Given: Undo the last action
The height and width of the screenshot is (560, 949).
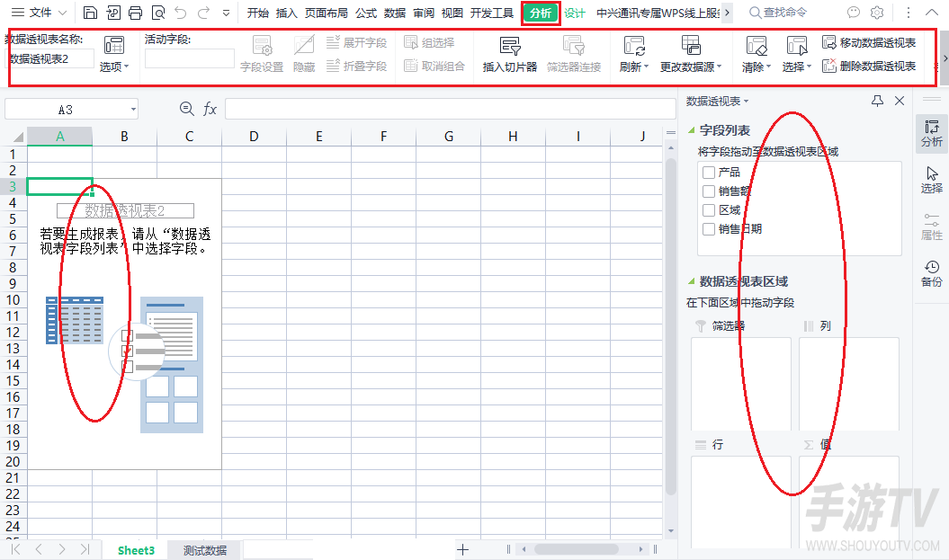Looking at the screenshot, I should (x=181, y=13).
